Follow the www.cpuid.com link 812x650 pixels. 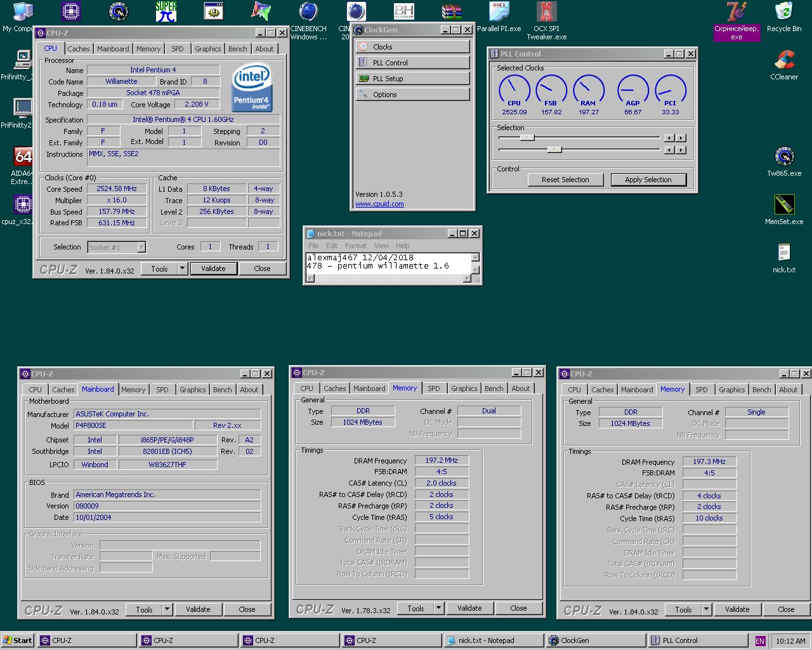point(379,204)
